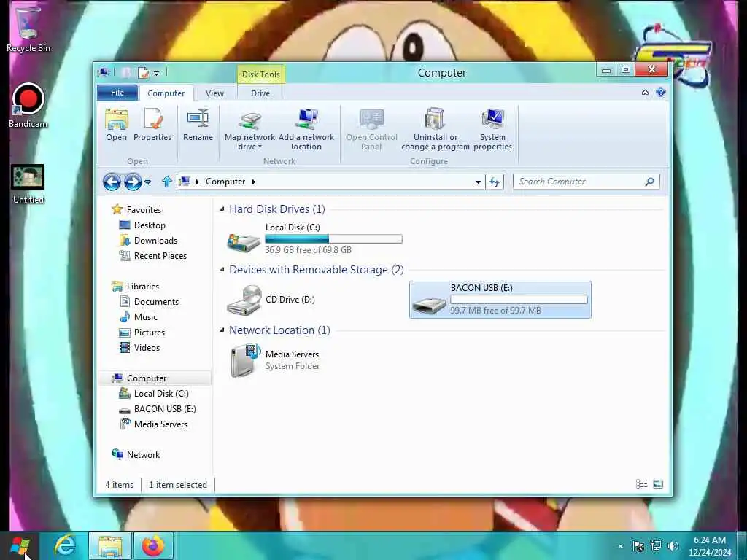Switch to details view layout
The width and height of the screenshot is (747, 560).
click(x=642, y=484)
